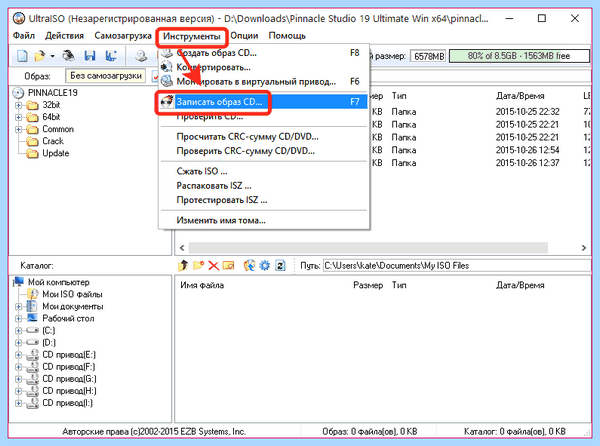Expand the Common folder node
Viewport: 600px width, 446px height.
click(x=18, y=129)
